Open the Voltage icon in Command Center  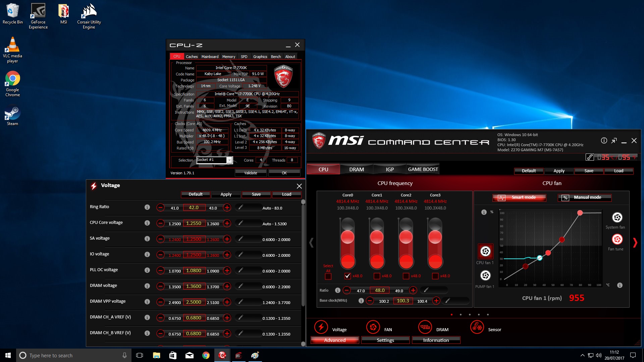(x=321, y=327)
